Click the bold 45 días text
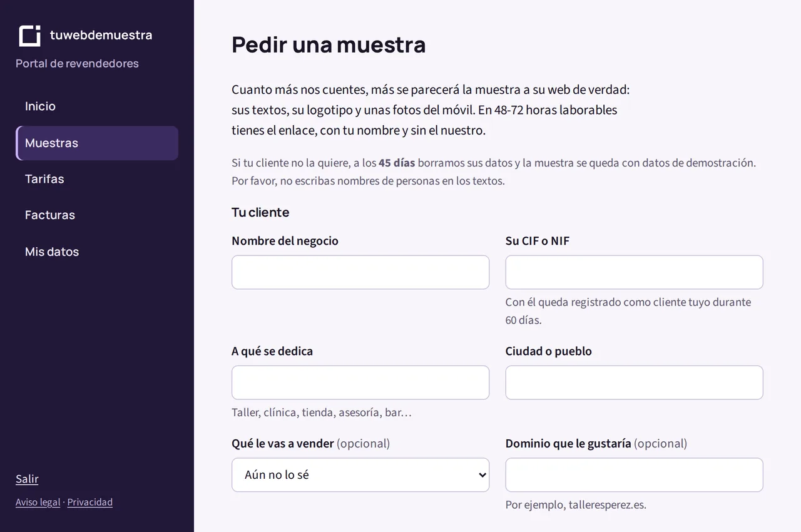 397,163
